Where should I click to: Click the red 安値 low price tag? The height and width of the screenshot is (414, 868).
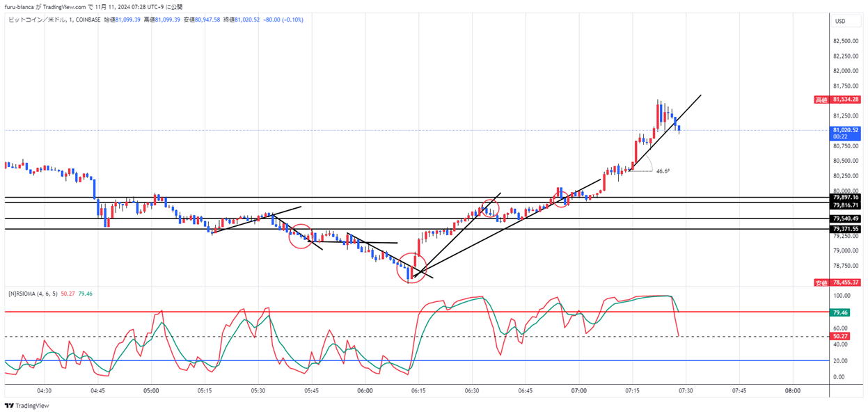[821, 282]
